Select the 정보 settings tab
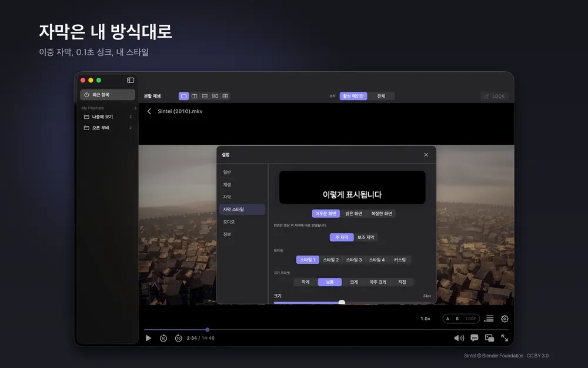The image size is (588, 368). point(242,234)
